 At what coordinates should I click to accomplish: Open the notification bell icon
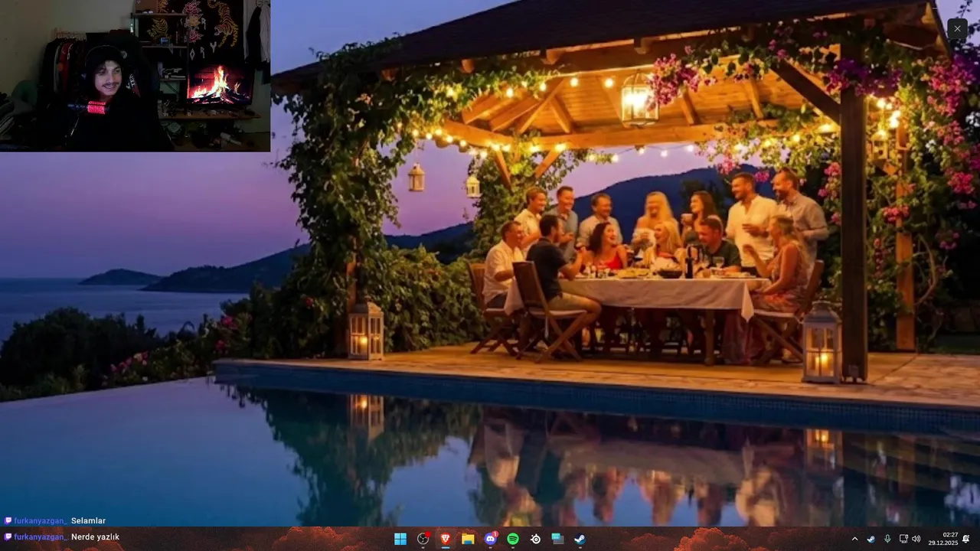pyautogui.click(x=966, y=539)
